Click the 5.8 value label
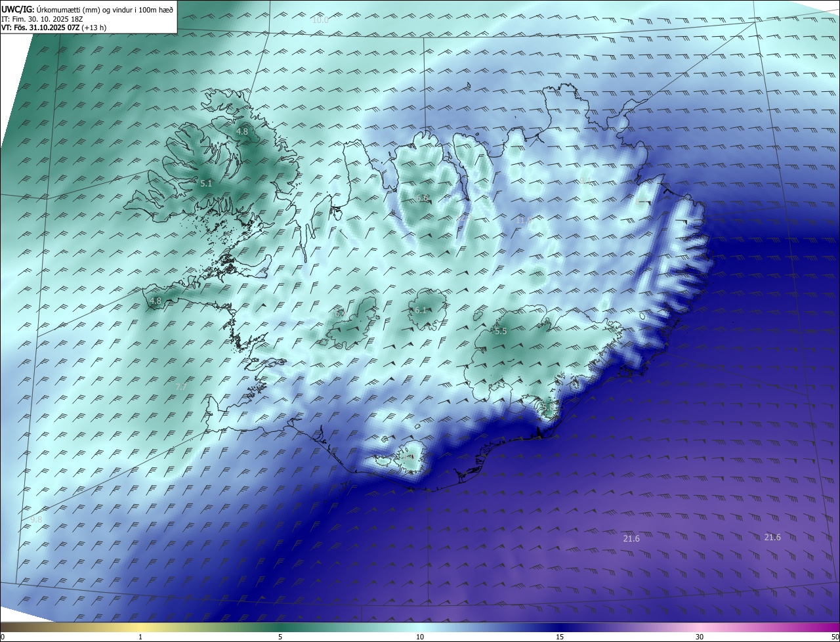840x642 pixels. click(x=548, y=408)
